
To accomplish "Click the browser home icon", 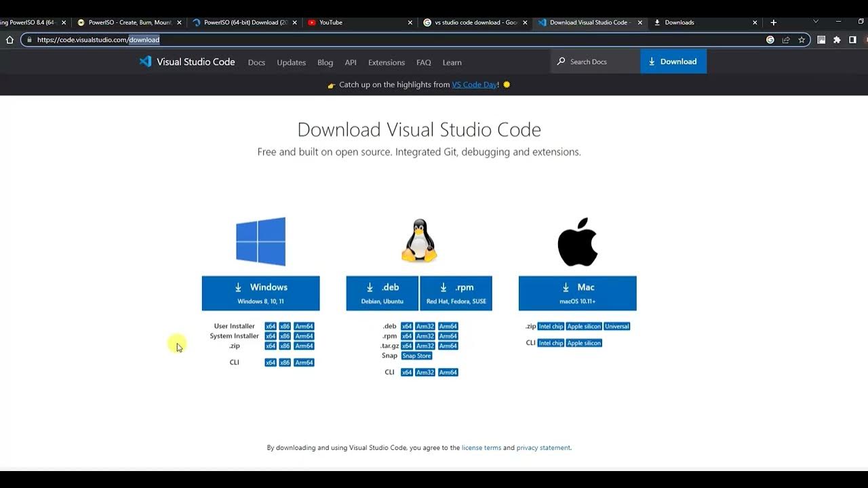I will tap(9, 40).
